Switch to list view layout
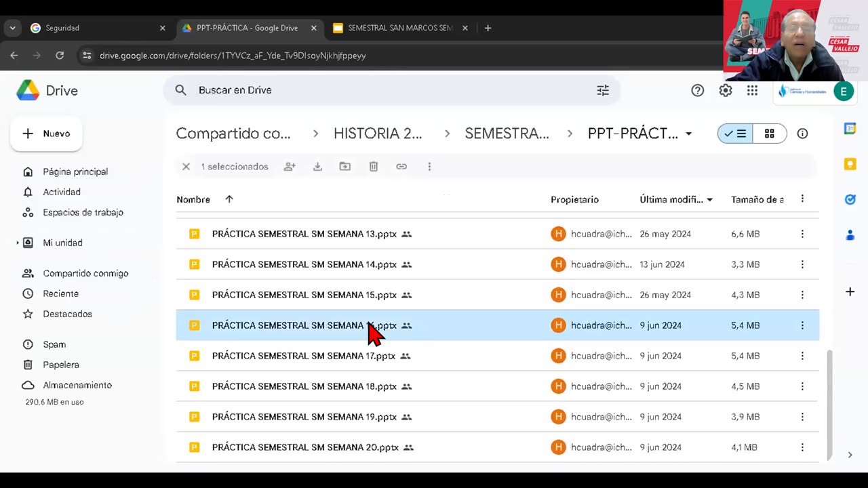 click(x=735, y=134)
